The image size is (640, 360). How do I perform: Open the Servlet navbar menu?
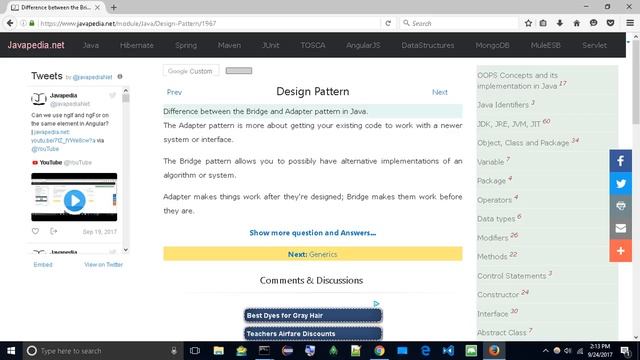coord(594,45)
